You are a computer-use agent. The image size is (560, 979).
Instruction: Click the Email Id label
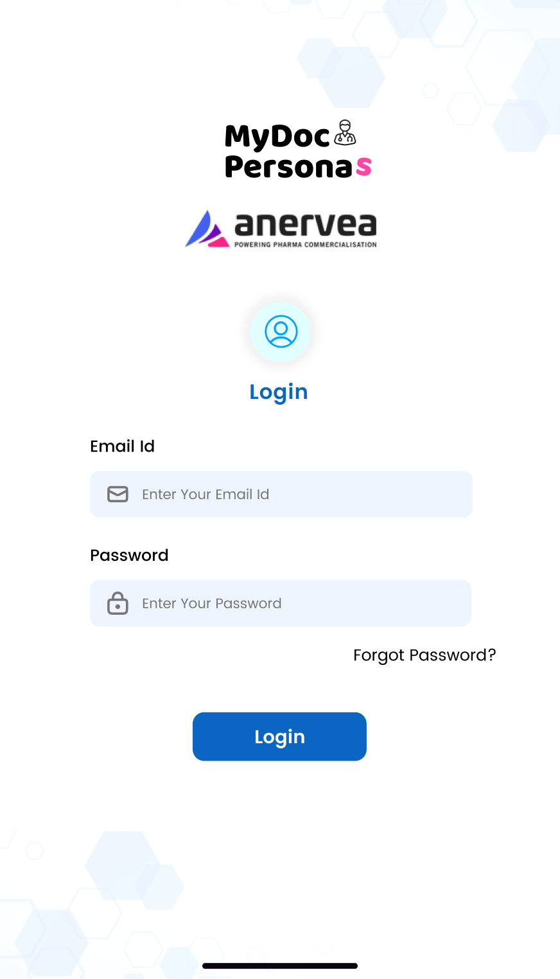(122, 446)
